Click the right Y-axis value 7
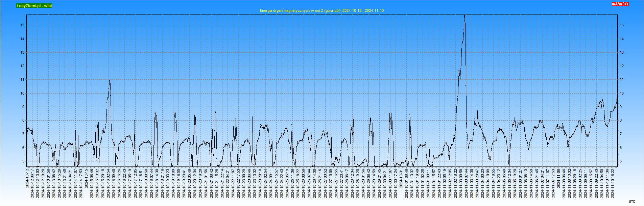The height and width of the screenshot is (206, 644). click(620, 134)
